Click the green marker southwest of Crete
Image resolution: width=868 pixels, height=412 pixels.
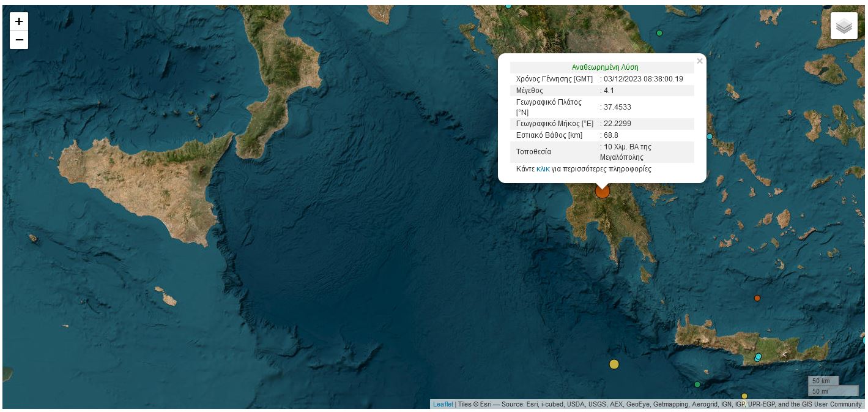click(x=697, y=384)
